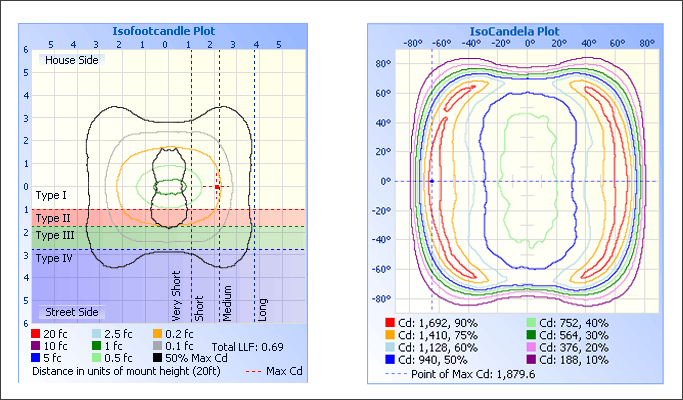683x400 pixels.
Task: Select the red Cd: 1,692, 90% swatch
Action: [391, 323]
